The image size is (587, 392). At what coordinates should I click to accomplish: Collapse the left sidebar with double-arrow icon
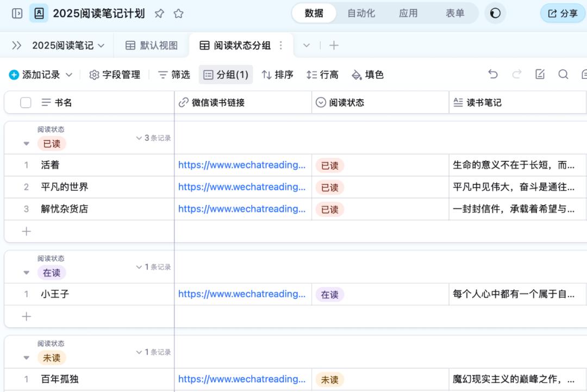click(16, 46)
